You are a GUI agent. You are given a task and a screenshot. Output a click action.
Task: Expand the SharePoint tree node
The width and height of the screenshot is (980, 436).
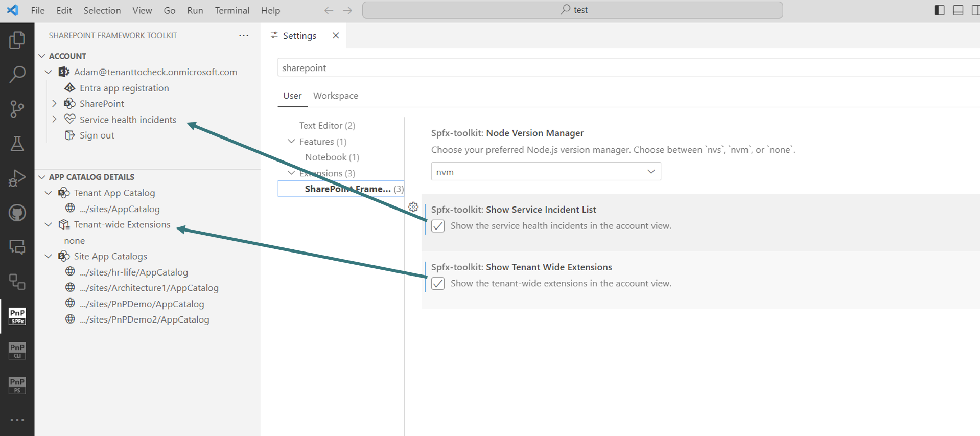(x=54, y=103)
